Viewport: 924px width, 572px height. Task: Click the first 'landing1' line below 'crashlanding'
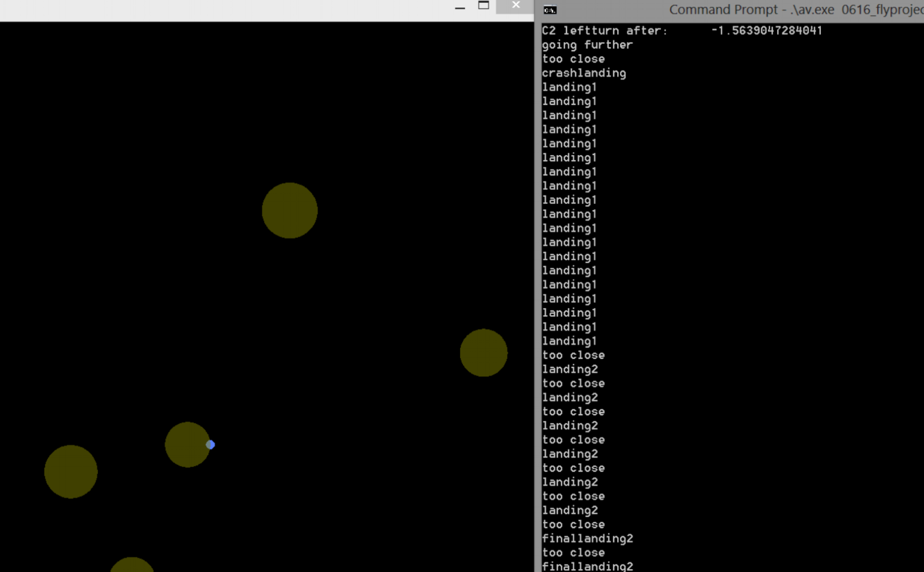(569, 87)
